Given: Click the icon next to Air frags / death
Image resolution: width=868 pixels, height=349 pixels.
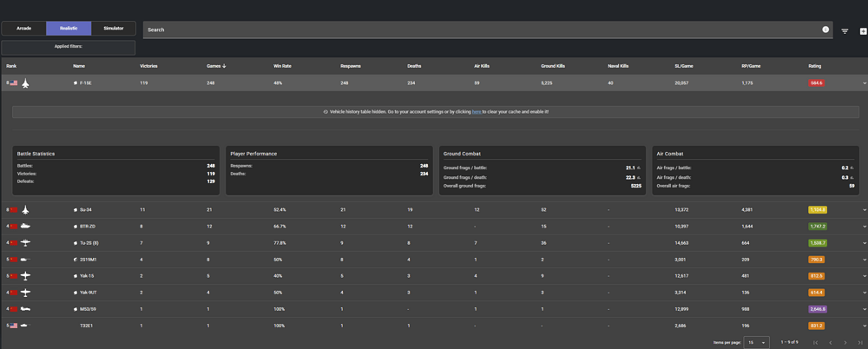Looking at the screenshot, I should pyautogui.click(x=851, y=177).
